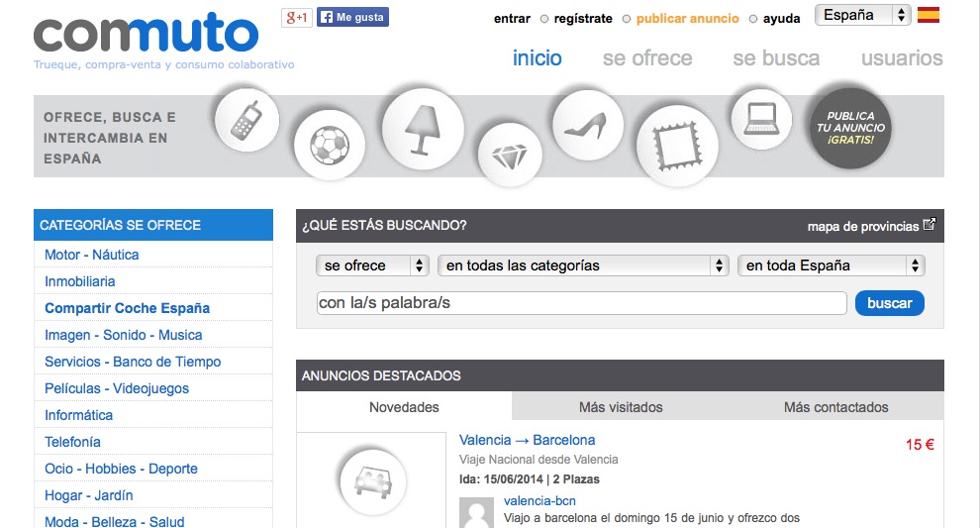Viewport: 980px width, 528px height.
Task: Open the 'se busca' navigation menu
Action: [776, 58]
